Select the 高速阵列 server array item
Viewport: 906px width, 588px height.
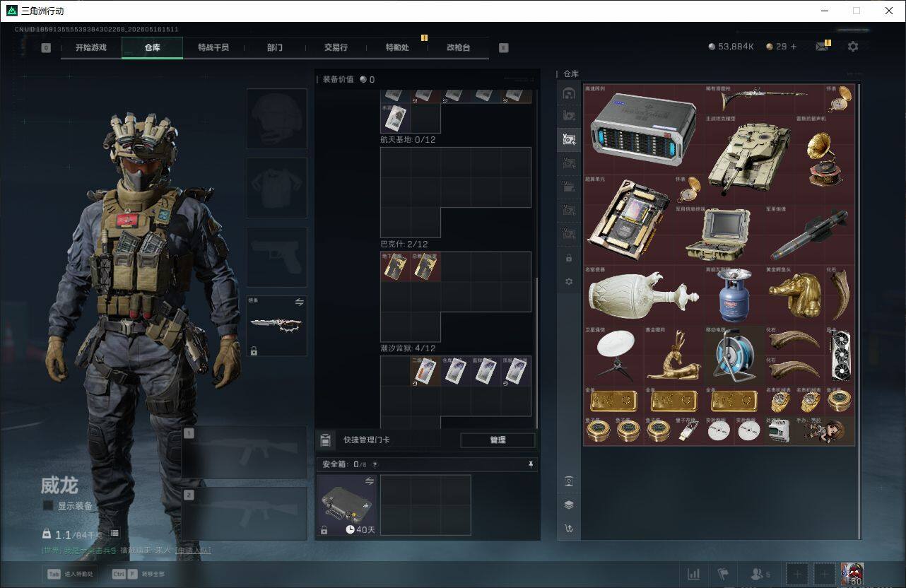pos(643,130)
